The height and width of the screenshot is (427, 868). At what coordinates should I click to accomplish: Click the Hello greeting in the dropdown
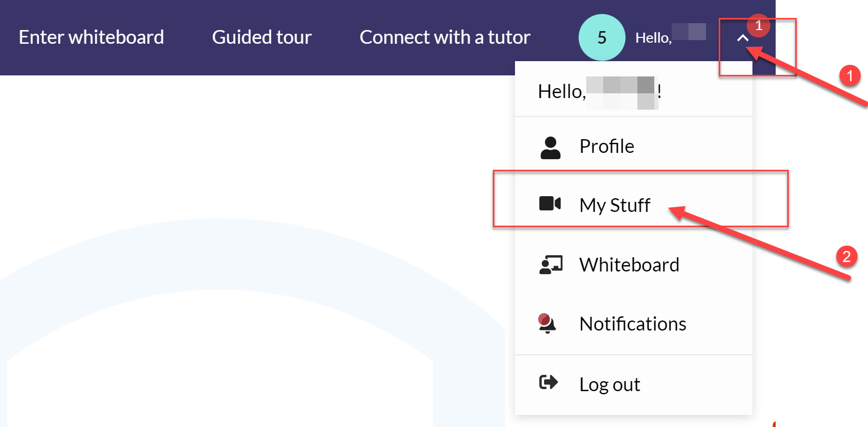coord(599,92)
